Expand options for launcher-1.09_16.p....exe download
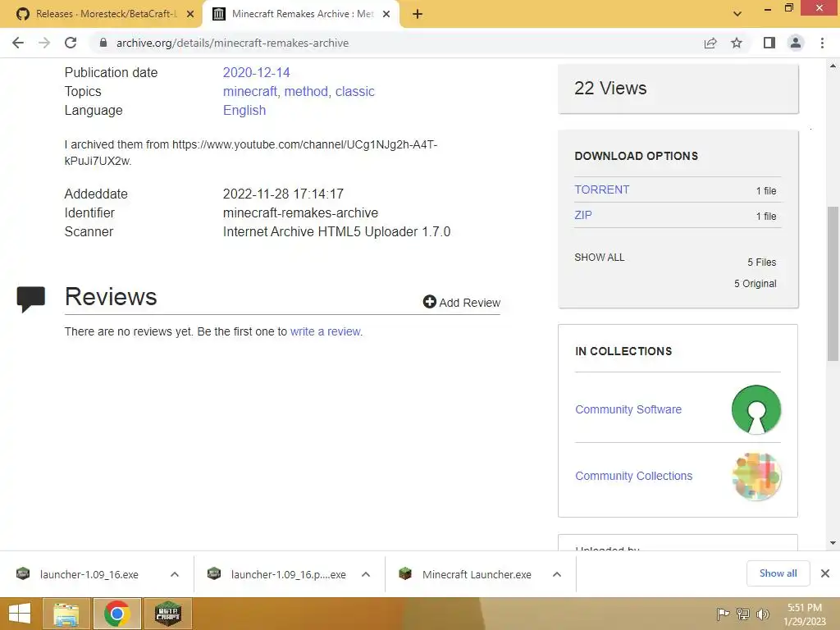Viewport: 840px width, 630px height. (x=366, y=574)
